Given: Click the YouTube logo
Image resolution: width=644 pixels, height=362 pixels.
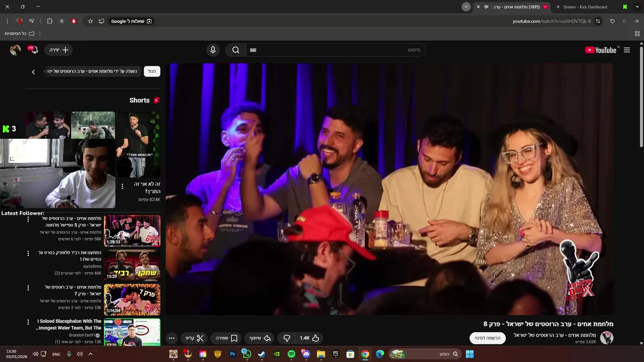Looking at the screenshot, I should pos(601,50).
